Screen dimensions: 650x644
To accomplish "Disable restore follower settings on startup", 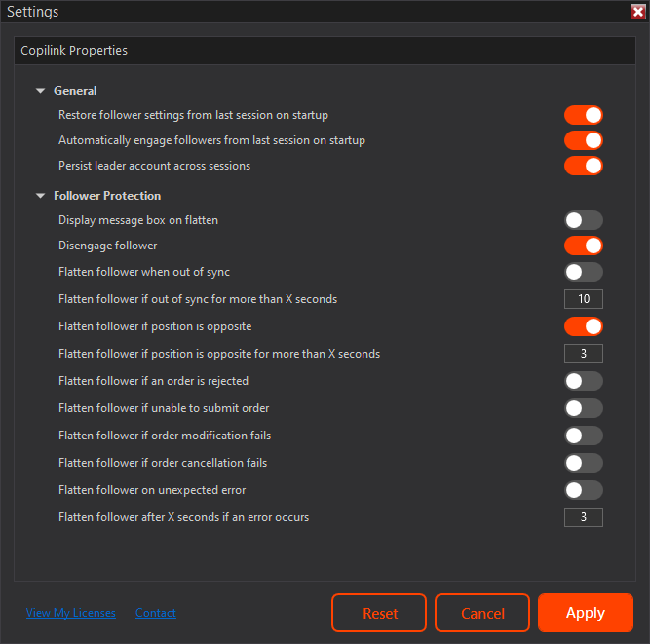I will click(583, 115).
